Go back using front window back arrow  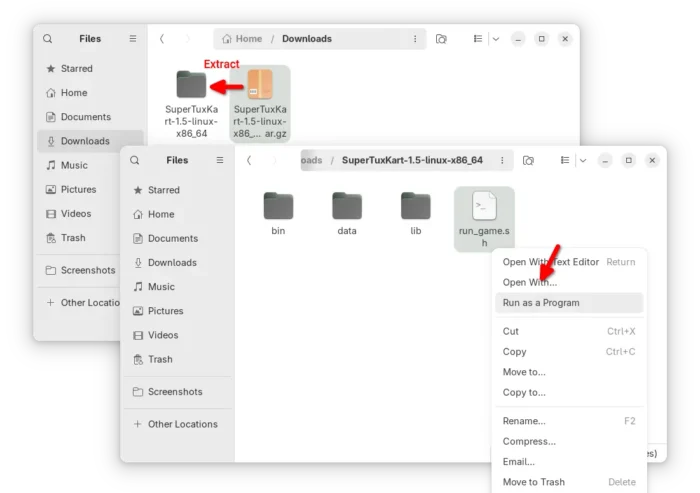click(x=249, y=160)
